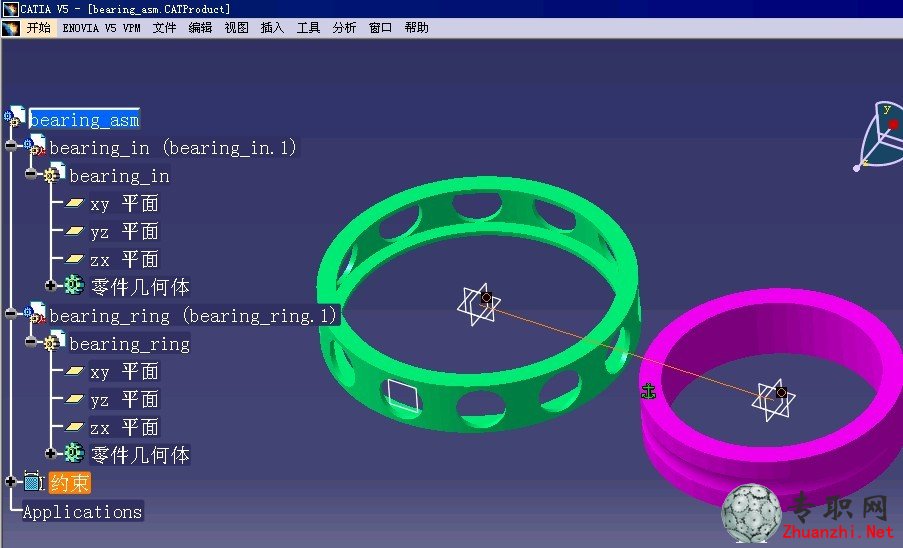This screenshot has width=903, height=548.
Task: Select xy 平面 label under bearing_in
Action: coord(124,203)
